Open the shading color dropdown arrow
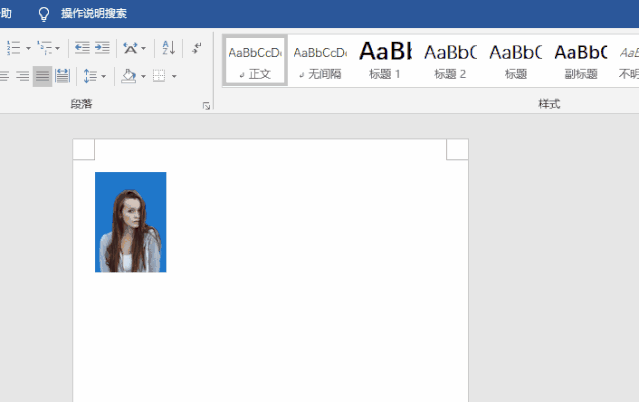The height and width of the screenshot is (402, 639). pyautogui.click(x=143, y=76)
